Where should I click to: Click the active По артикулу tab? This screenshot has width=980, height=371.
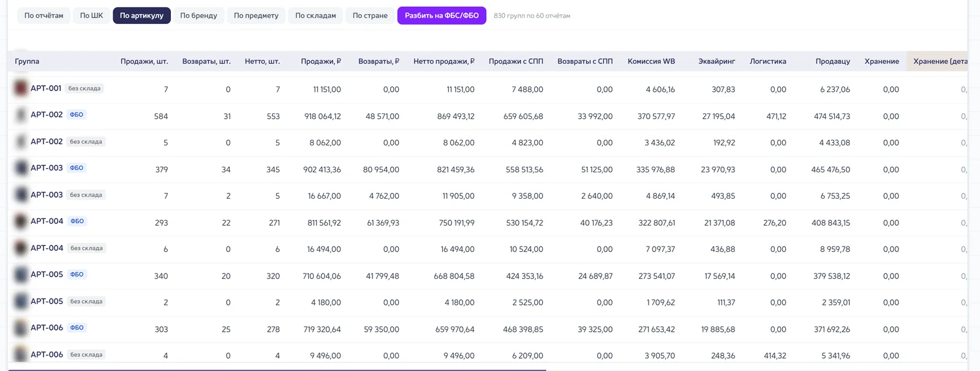141,15
